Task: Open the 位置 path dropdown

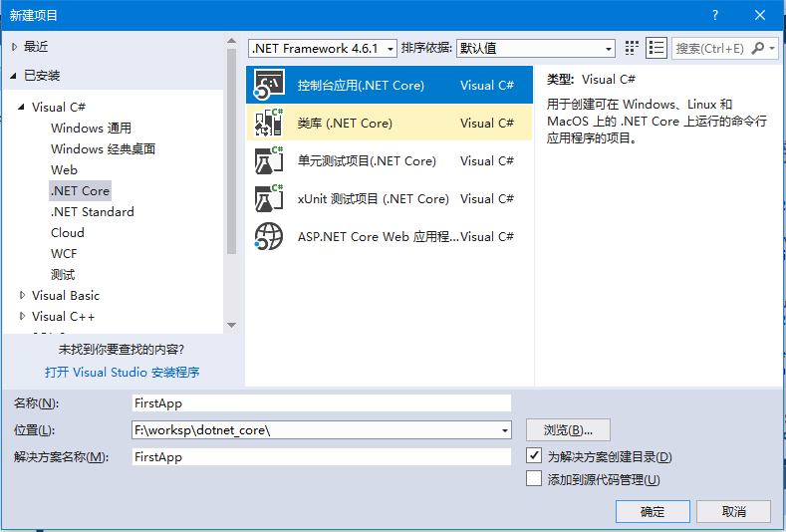Action: (505, 430)
